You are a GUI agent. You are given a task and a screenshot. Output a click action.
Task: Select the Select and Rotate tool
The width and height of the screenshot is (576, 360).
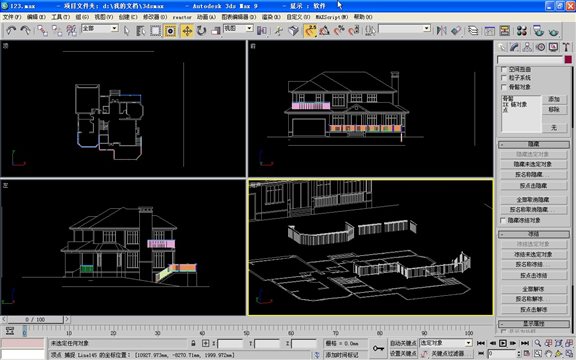201,31
